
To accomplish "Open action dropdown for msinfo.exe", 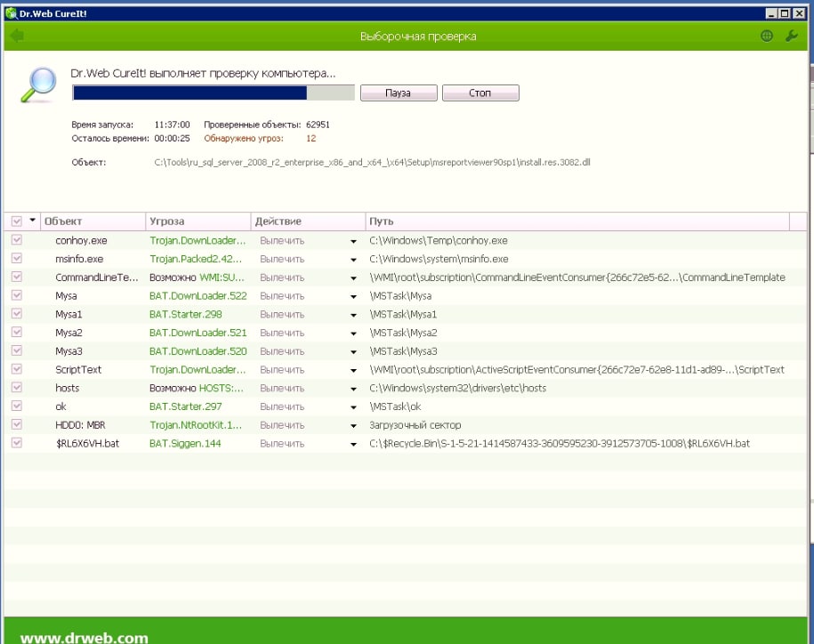I will pyautogui.click(x=353, y=260).
